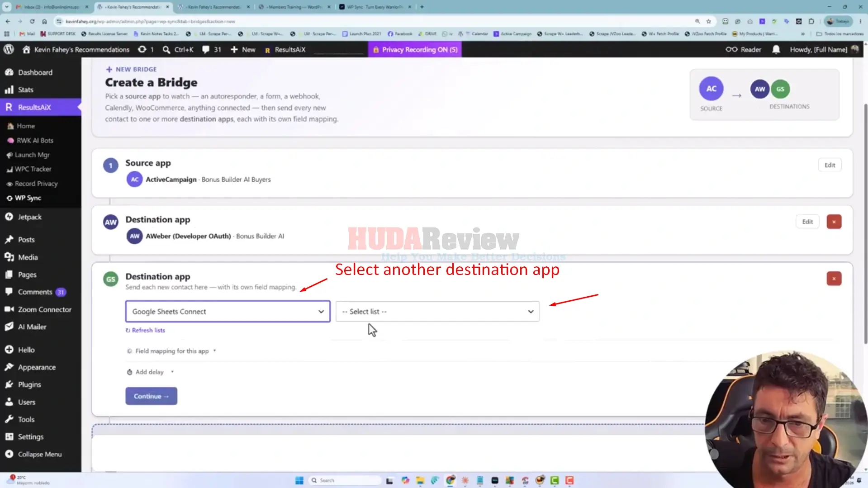The image size is (868, 488).
Task: Click the Posts pin icon
Action: 9,239
